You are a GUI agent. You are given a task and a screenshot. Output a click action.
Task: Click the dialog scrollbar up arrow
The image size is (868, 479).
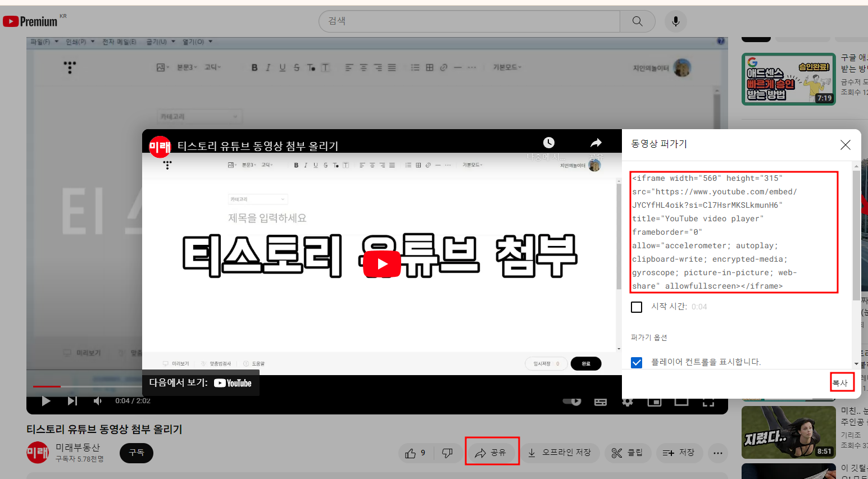[x=856, y=166]
